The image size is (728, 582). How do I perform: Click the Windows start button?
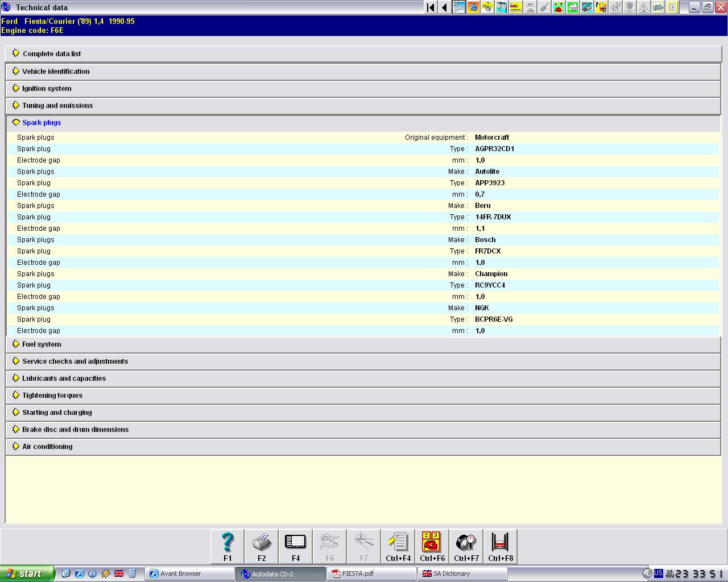(27, 573)
